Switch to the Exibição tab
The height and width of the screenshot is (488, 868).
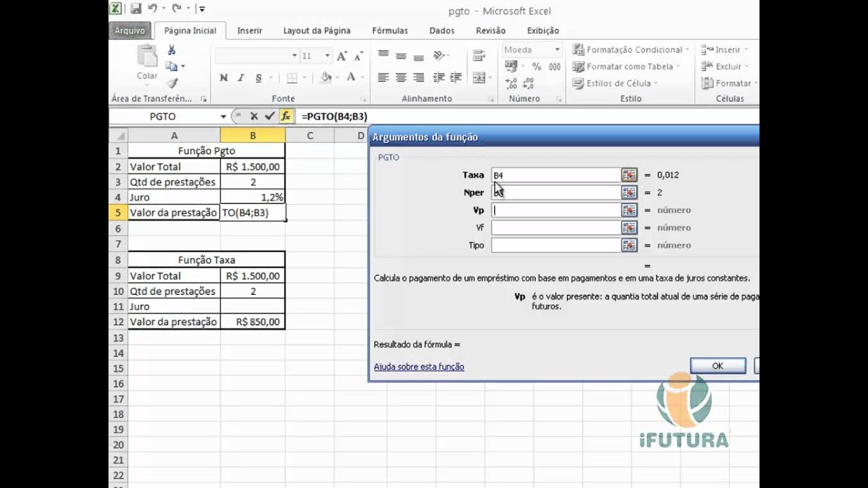coord(543,30)
